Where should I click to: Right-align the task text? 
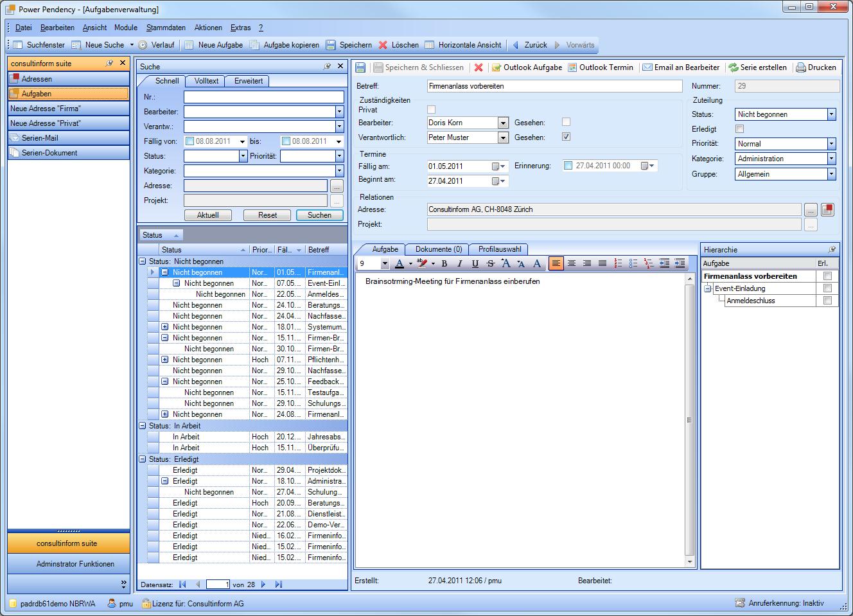click(586, 263)
